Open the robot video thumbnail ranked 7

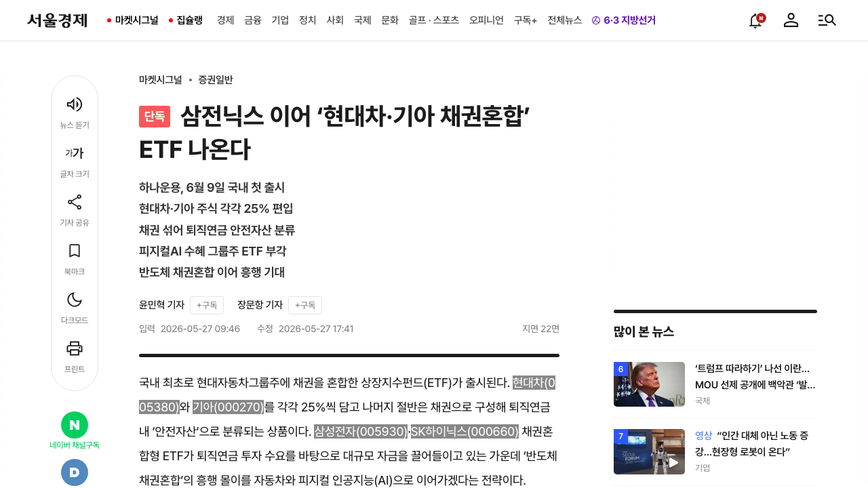[649, 452]
